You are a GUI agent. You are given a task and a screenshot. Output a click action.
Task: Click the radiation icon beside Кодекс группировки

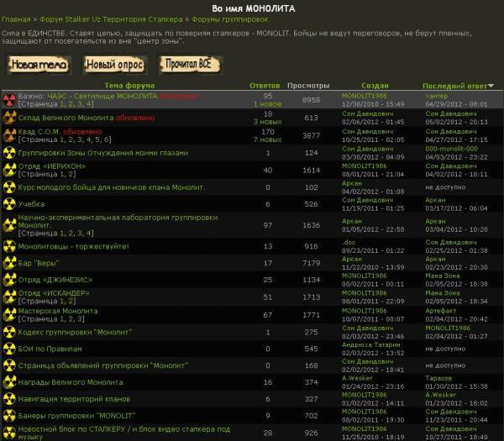9,332
